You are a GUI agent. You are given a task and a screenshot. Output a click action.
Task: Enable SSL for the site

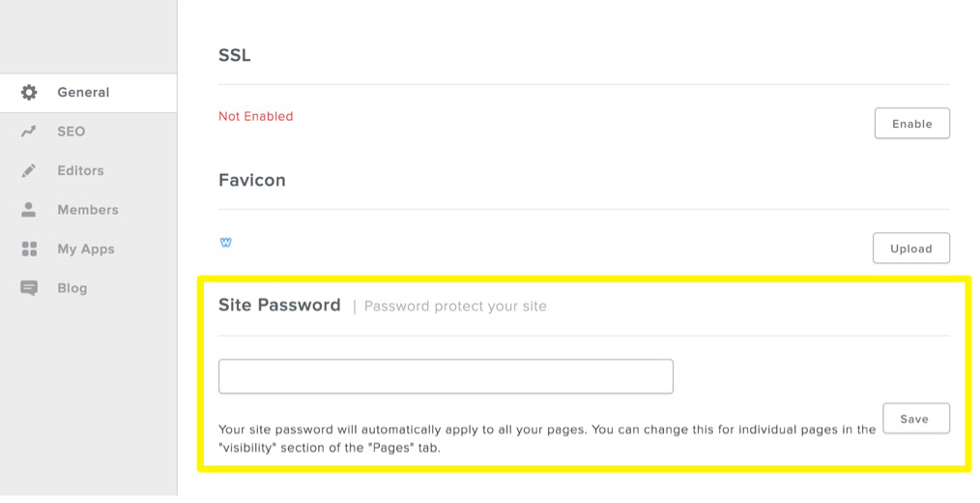tap(911, 124)
